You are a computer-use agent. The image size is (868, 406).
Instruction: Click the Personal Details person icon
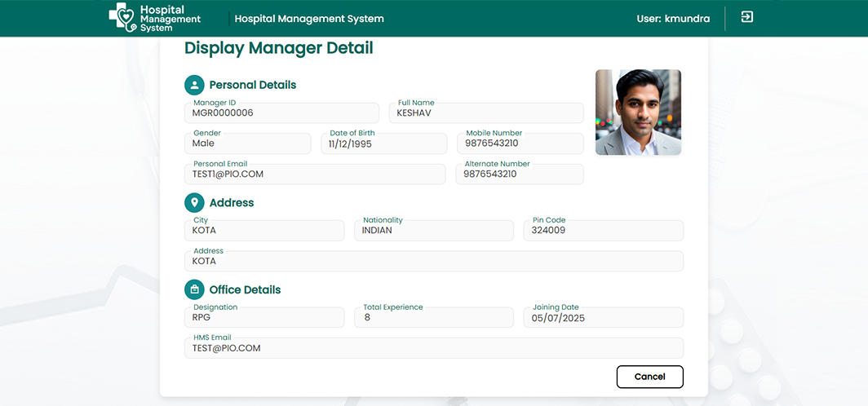click(x=194, y=85)
